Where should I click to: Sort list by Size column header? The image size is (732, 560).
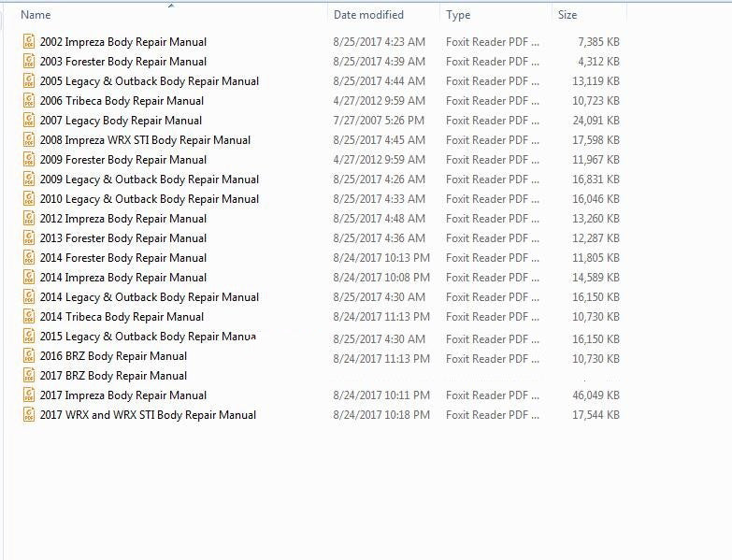567,15
